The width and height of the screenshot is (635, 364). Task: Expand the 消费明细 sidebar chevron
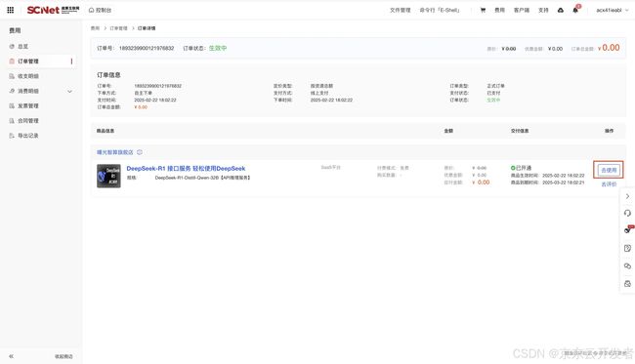click(69, 92)
